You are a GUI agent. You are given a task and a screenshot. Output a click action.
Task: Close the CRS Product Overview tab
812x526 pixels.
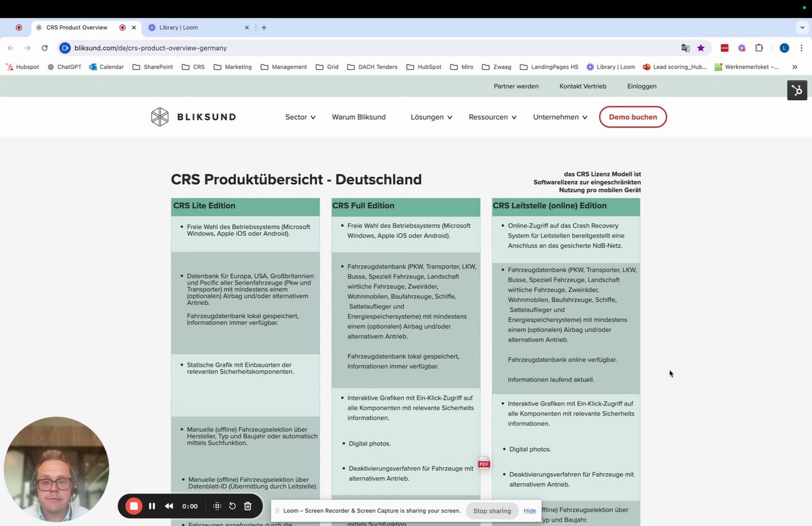click(x=134, y=27)
